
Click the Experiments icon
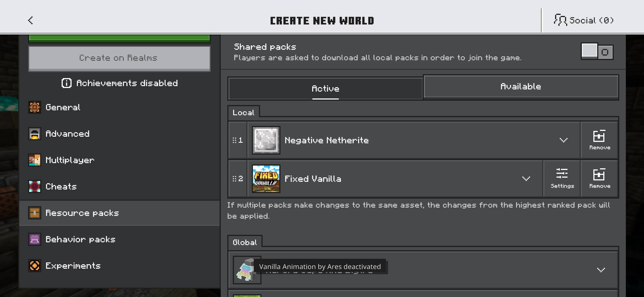[x=35, y=266]
